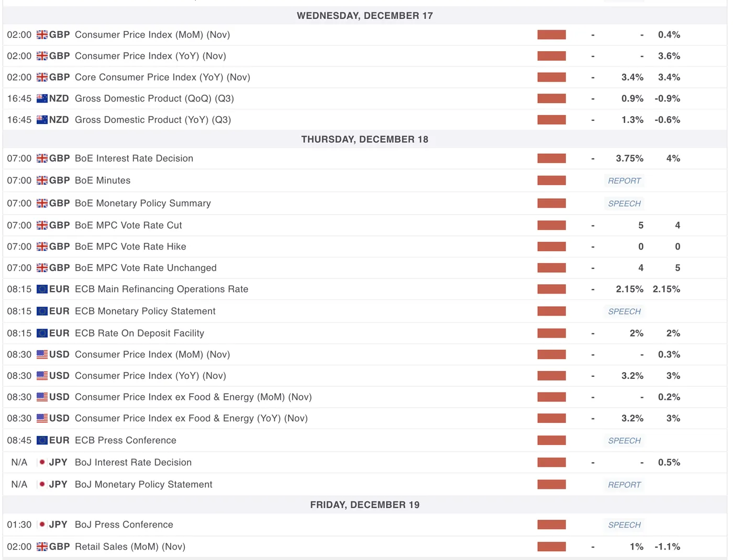Click the 3.6% previous value for GBP CPI YoY

coord(669,56)
